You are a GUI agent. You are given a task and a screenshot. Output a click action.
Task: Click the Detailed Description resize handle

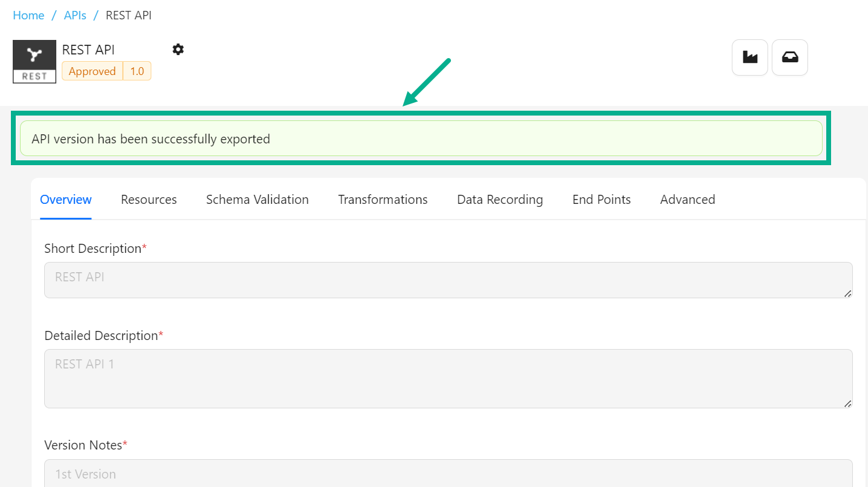click(847, 404)
